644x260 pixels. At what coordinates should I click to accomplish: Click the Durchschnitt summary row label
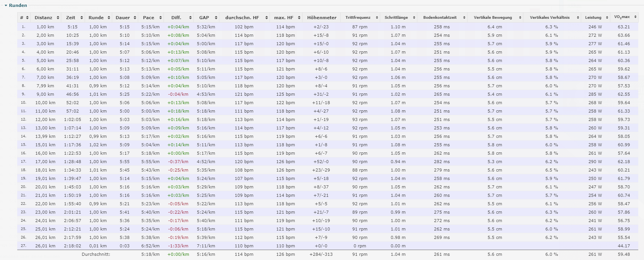click(x=96, y=254)
